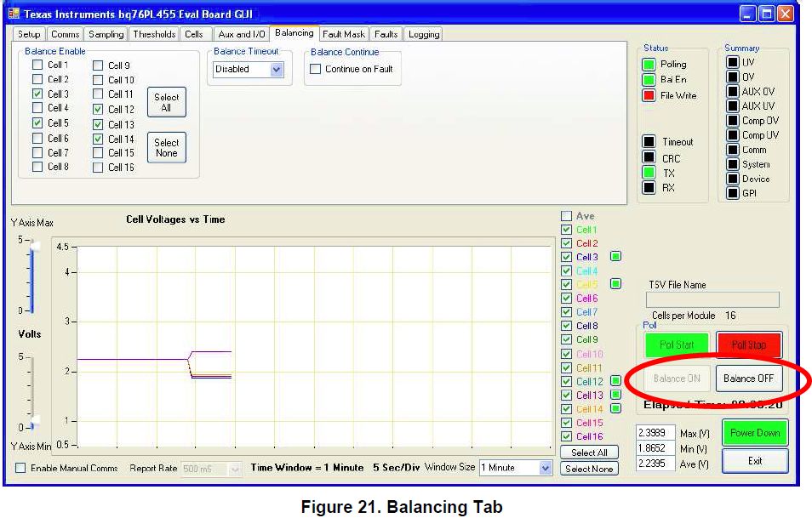Switch to the Comms tab
Screen dimensions: 812x518
66,34
